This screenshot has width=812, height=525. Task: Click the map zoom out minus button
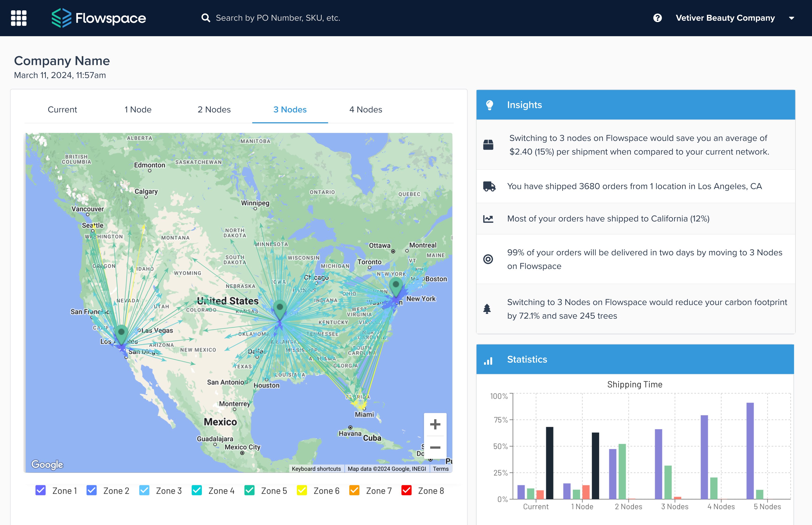[x=435, y=447]
